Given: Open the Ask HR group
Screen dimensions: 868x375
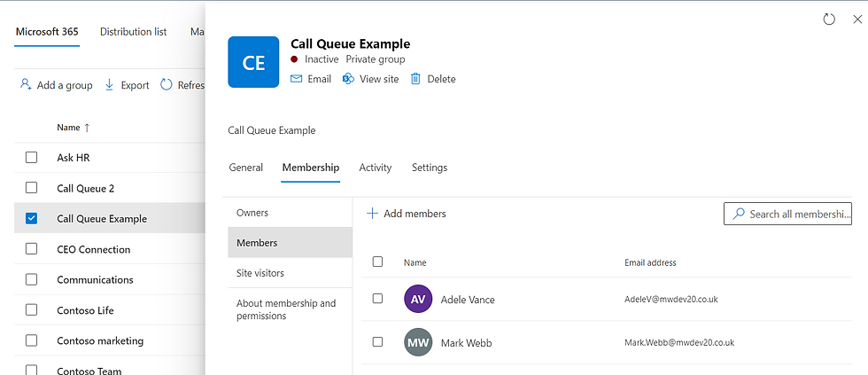Looking at the screenshot, I should (x=73, y=158).
